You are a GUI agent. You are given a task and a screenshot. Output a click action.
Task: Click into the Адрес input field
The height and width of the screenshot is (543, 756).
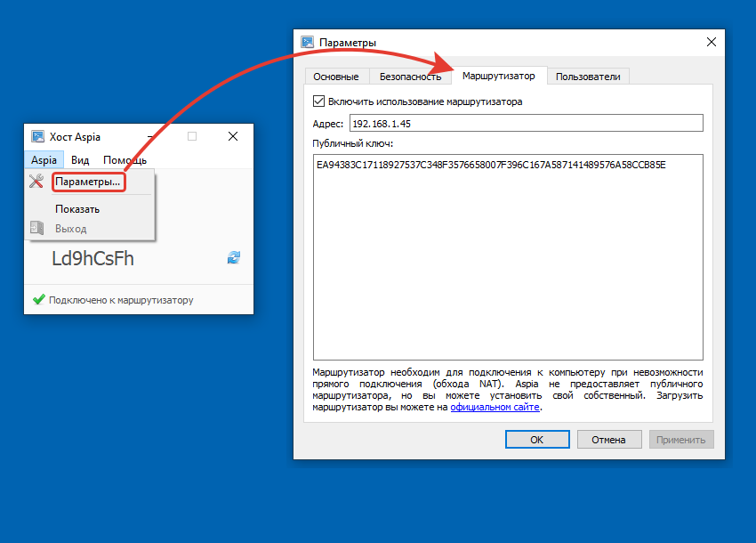click(525, 123)
